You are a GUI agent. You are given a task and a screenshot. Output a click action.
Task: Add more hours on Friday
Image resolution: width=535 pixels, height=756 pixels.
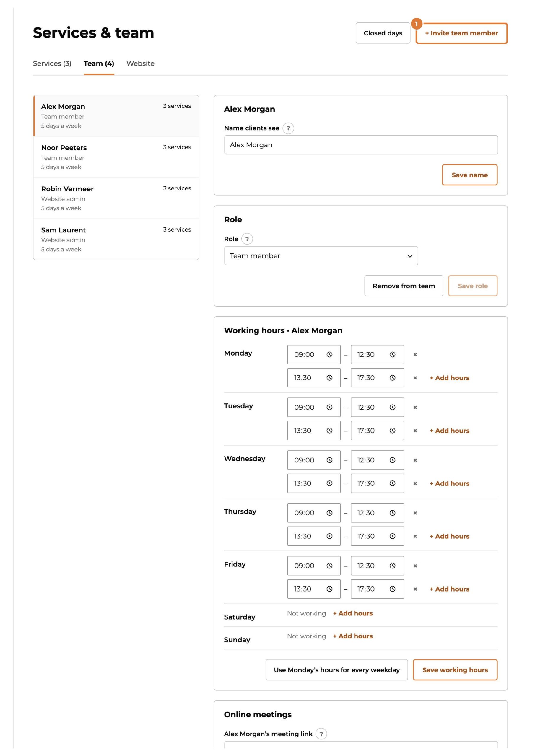click(x=449, y=589)
